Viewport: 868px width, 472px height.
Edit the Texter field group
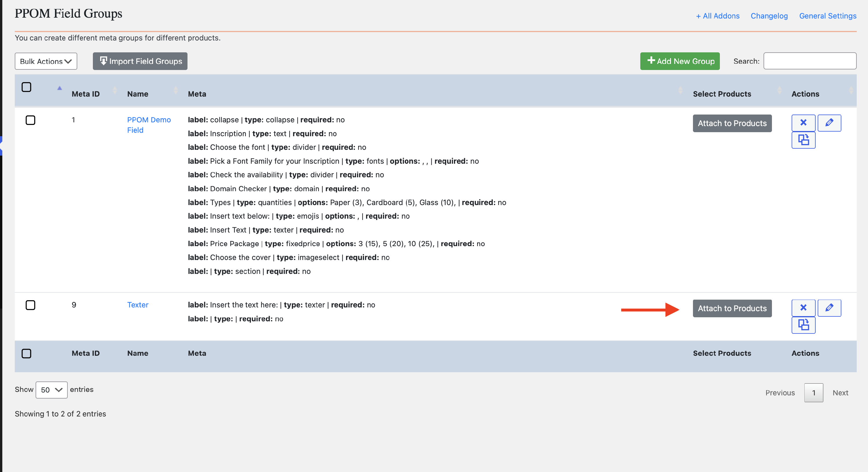pyautogui.click(x=829, y=308)
